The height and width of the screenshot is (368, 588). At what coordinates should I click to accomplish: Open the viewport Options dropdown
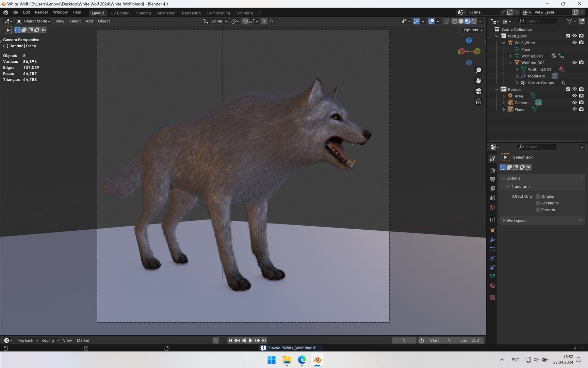point(473,30)
